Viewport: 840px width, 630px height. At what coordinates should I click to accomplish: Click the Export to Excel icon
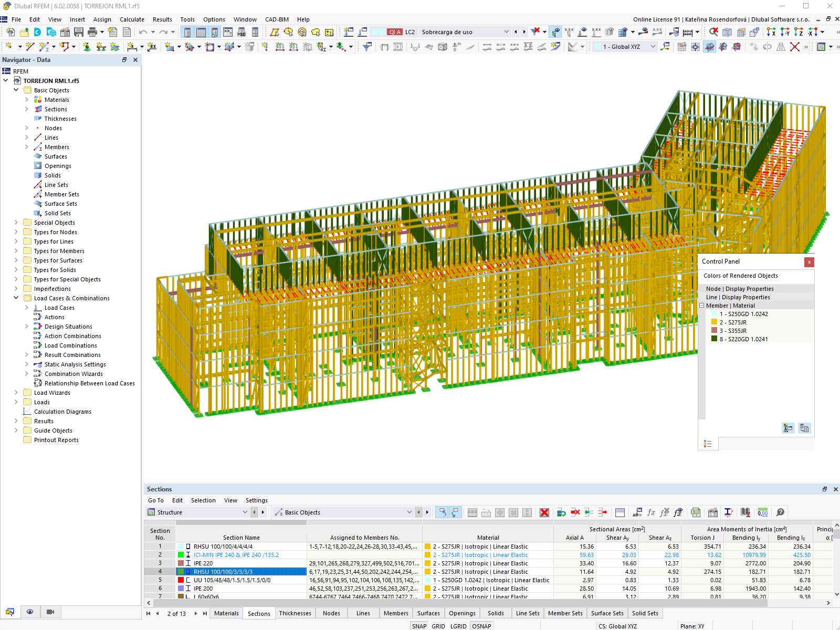696,512
